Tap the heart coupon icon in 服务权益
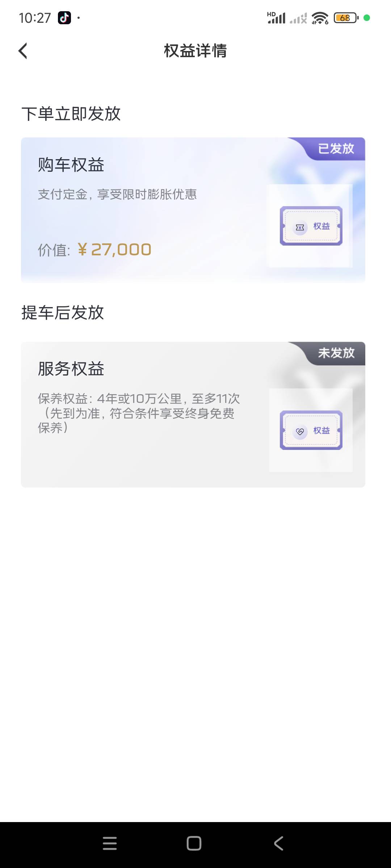Image resolution: width=391 pixels, height=868 pixels. click(300, 431)
